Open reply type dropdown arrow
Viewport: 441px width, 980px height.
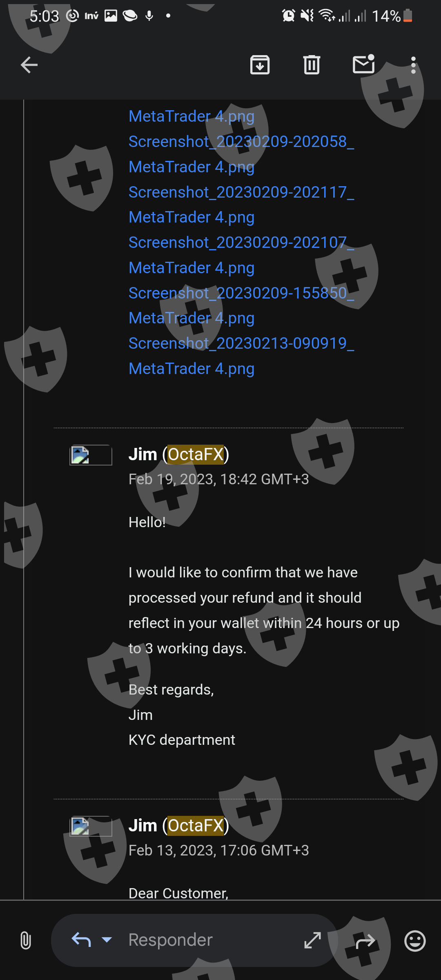click(107, 940)
